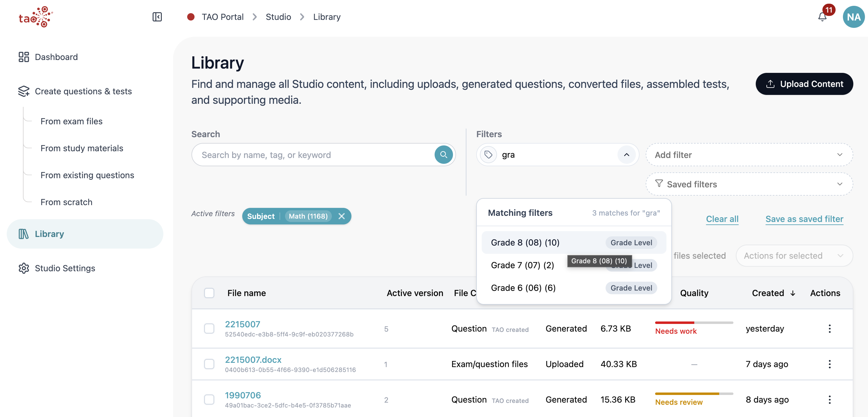Click the TAO logo

tap(36, 17)
